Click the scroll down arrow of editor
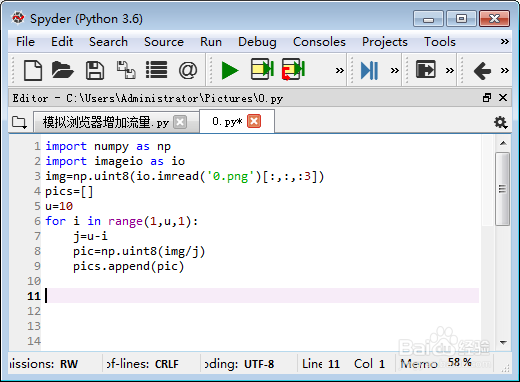 pyautogui.click(x=503, y=342)
